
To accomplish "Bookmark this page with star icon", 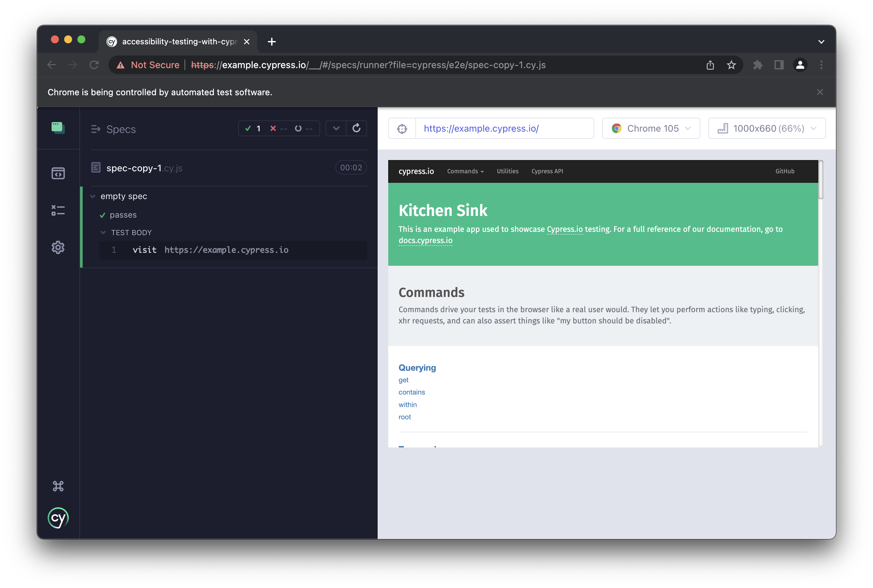I will [x=731, y=65].
